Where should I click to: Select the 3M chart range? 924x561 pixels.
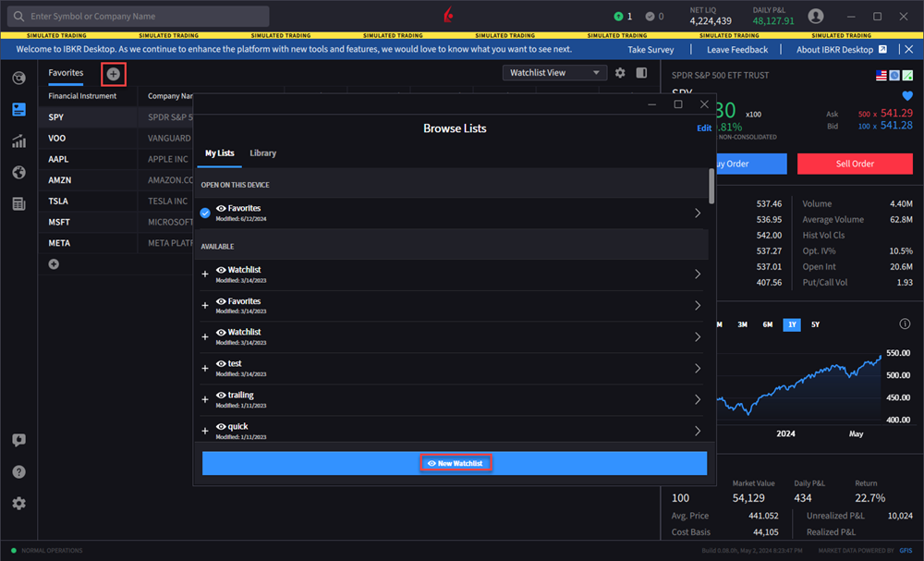[743, 324]
